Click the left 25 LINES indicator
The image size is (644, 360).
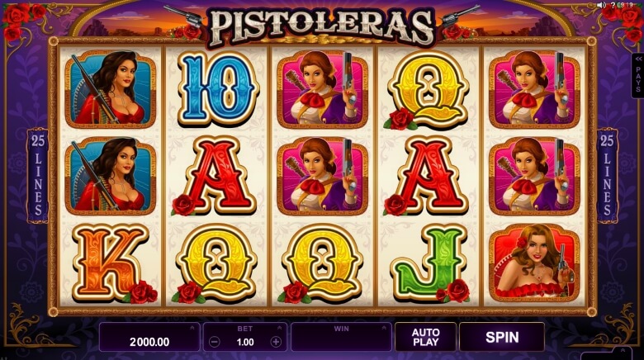tap(38, 176)
